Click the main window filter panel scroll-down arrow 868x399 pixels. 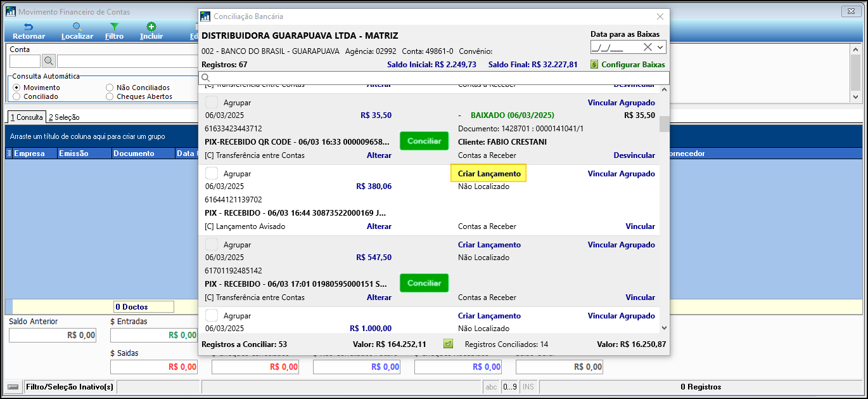[x=857, y=96]
